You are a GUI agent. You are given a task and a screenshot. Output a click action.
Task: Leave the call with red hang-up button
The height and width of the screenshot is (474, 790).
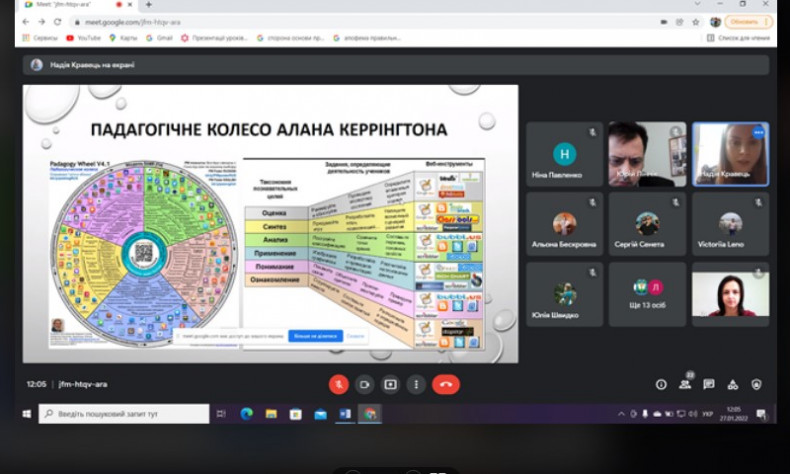click(446, 385)
